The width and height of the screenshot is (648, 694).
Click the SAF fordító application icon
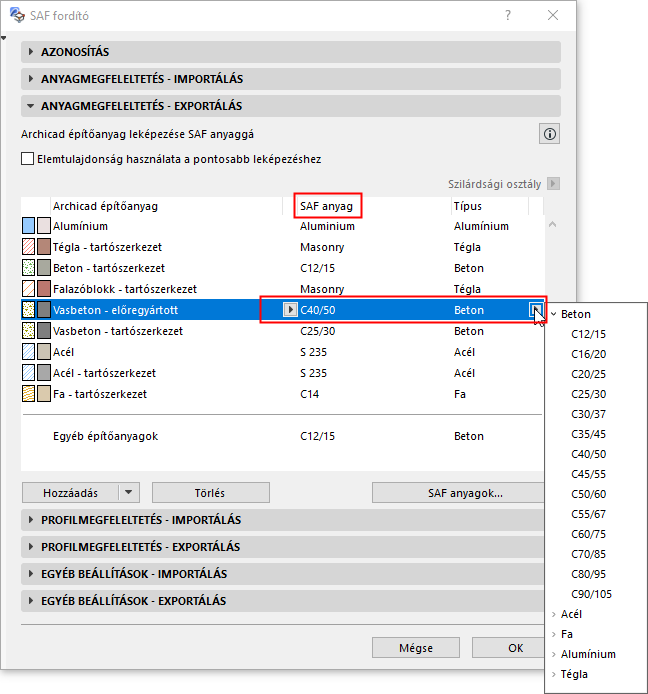(17, 15)
